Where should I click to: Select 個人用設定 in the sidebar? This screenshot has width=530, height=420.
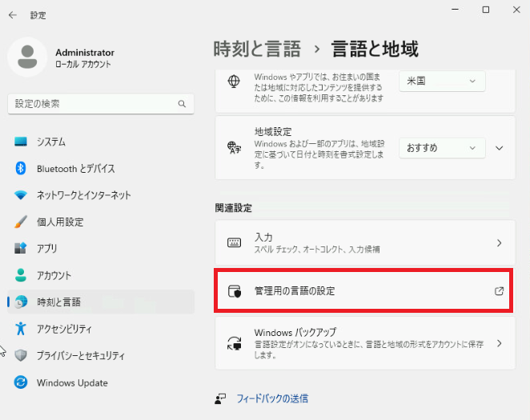tap(101, 222)
